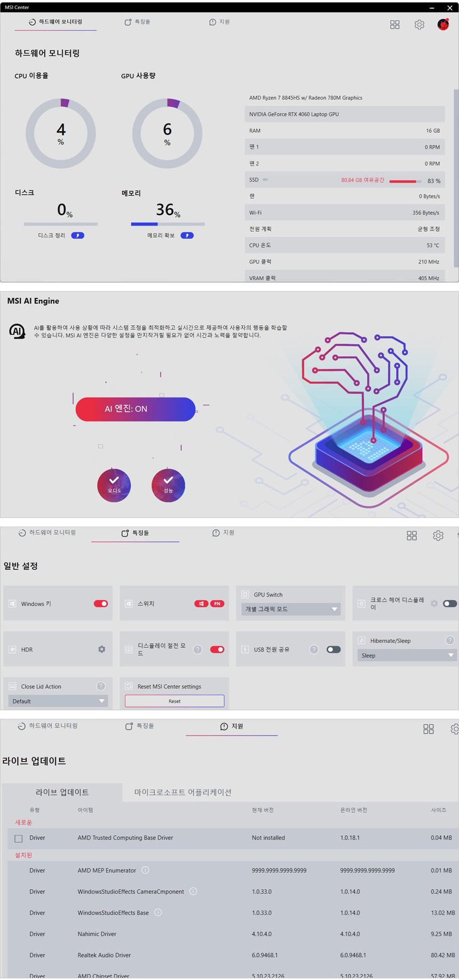Select the NVIDIA GeForce RTX 4060 Laptop GPU row
The image size is (459, 980).
[x=345, y=114]
